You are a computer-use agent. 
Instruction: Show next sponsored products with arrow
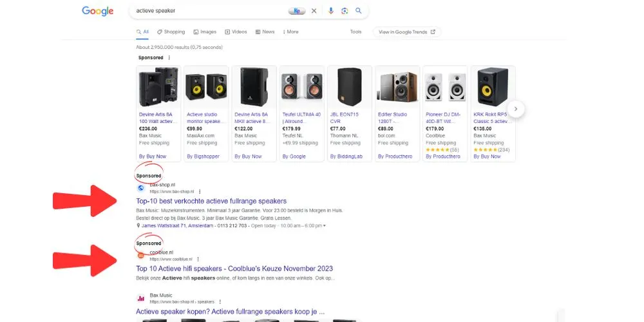516,109
